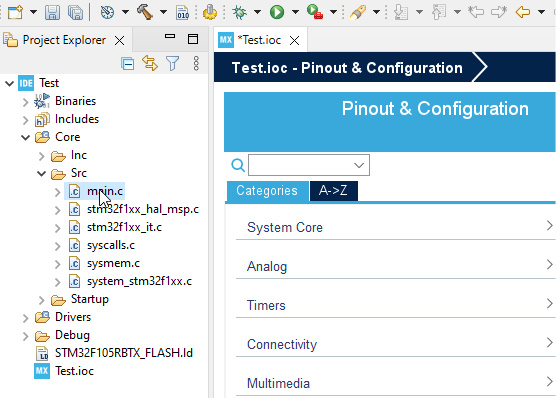The image size is (556, 398).
Task: Expand the Debug folder
Action: (x=25, y=336)
